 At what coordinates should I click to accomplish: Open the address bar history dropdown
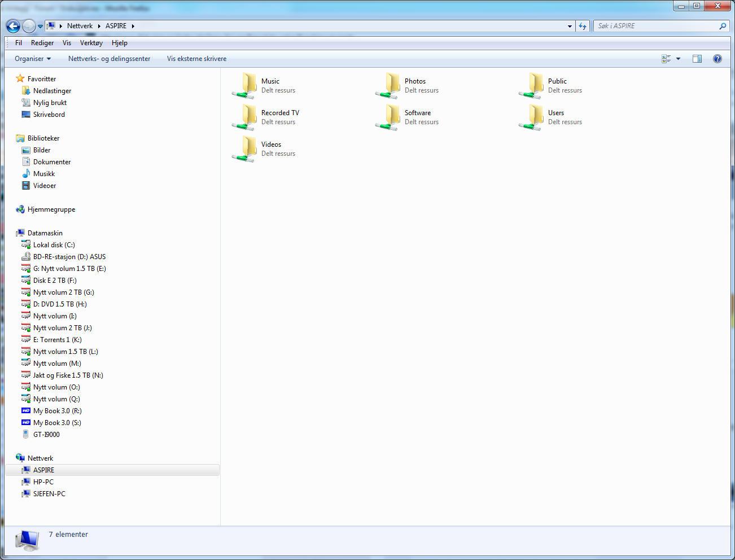pyautogui.click(x=570, y=26)
